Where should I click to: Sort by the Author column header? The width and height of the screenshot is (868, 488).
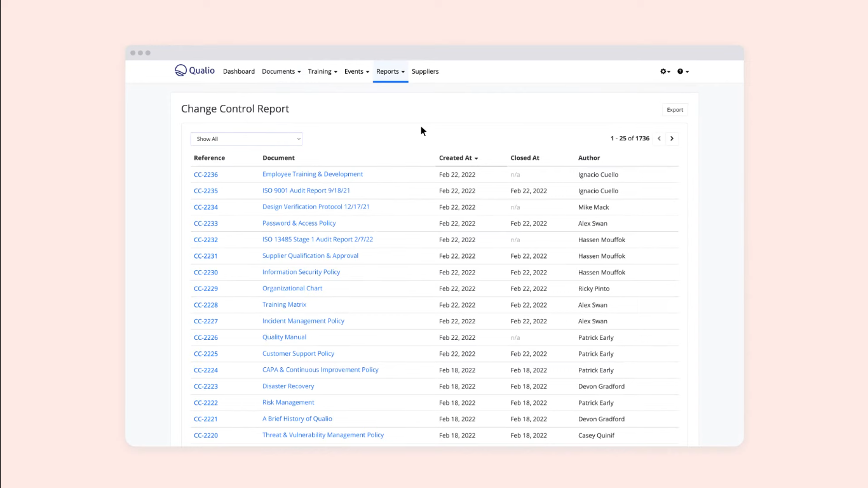coord(588,158)
